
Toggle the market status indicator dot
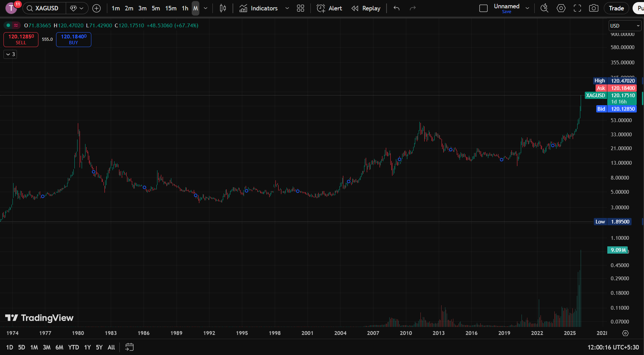click(x=8, y=25)
